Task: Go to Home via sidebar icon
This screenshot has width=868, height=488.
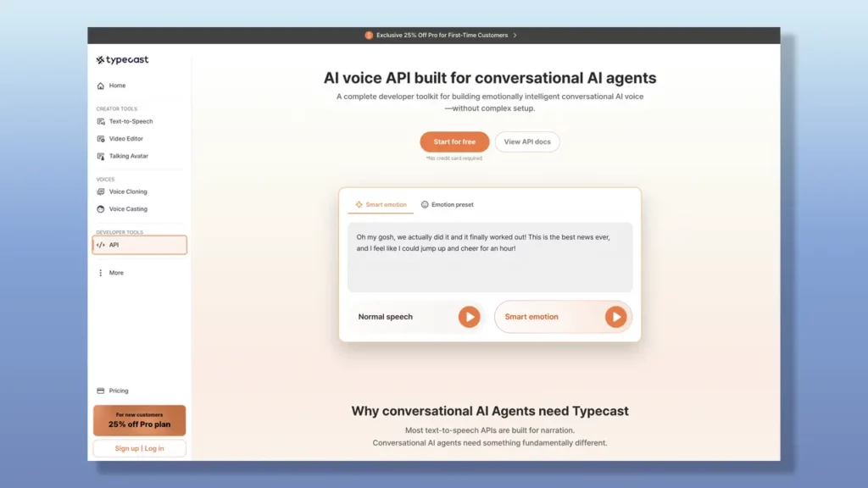Action: point(112,85)
